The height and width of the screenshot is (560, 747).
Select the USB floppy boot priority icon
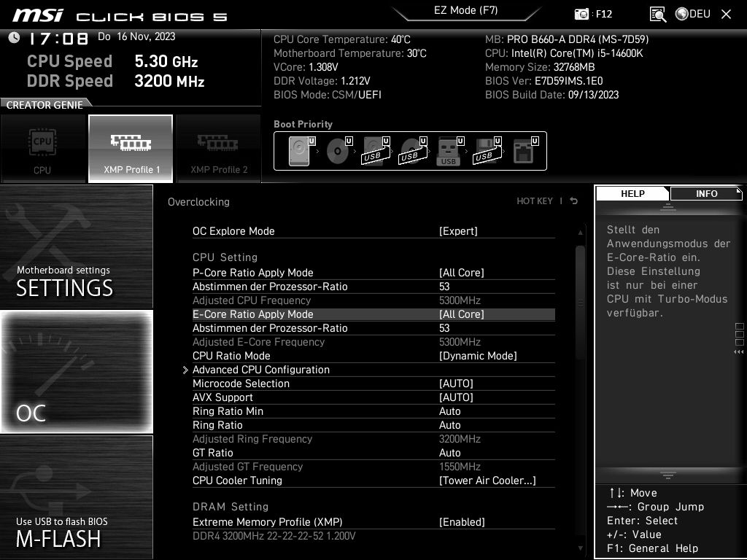[x=487, y=151]
